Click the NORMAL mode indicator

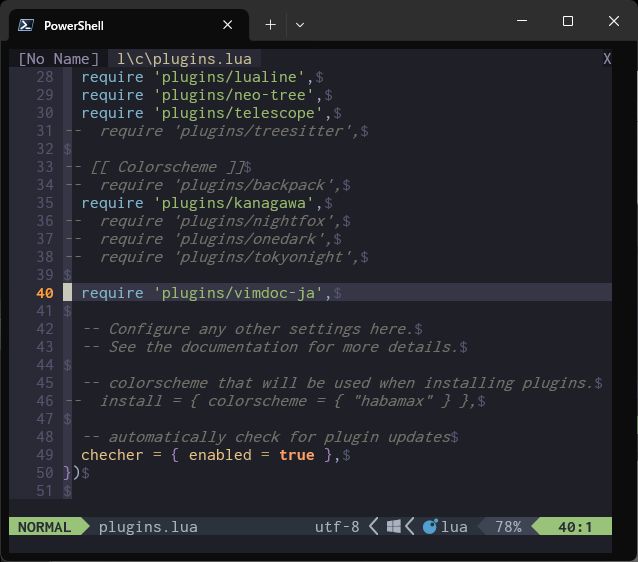[x=45, y=526]
